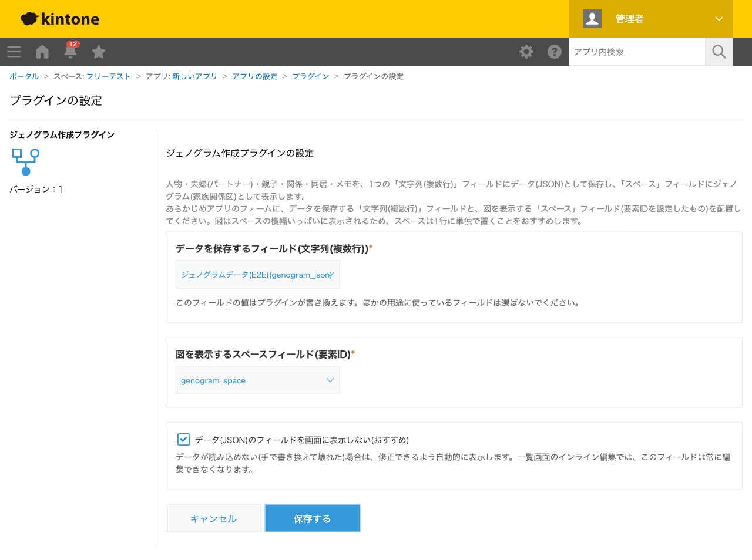Toggle the データ(JSON) hide-field checkbox
This screenshot has height=560, width=752.
tap(183, 439)
